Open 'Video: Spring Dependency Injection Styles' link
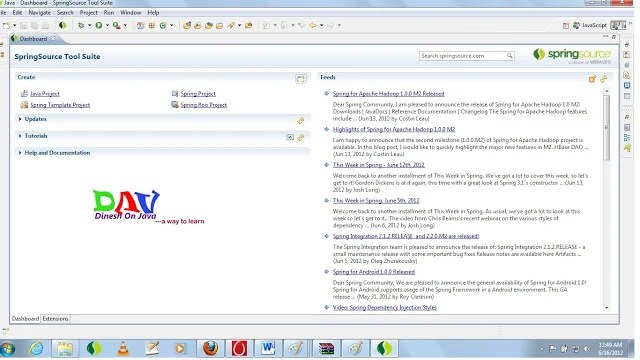The height and width of the screenshot is (360, 640). [x=385, y=307]
